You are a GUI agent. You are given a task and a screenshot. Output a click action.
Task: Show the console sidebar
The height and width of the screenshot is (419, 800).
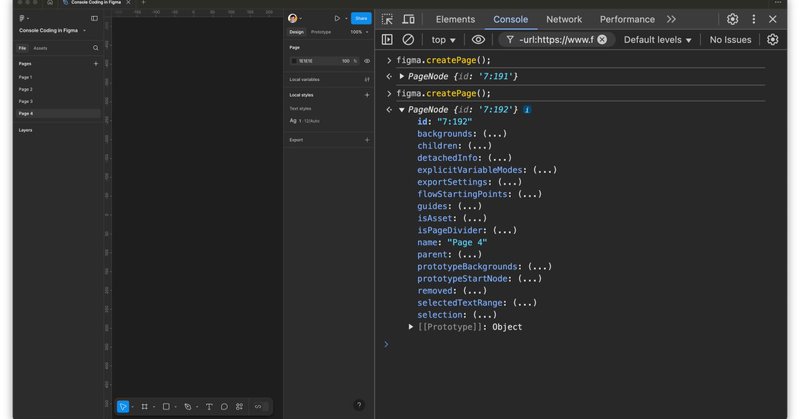(387, 39)
